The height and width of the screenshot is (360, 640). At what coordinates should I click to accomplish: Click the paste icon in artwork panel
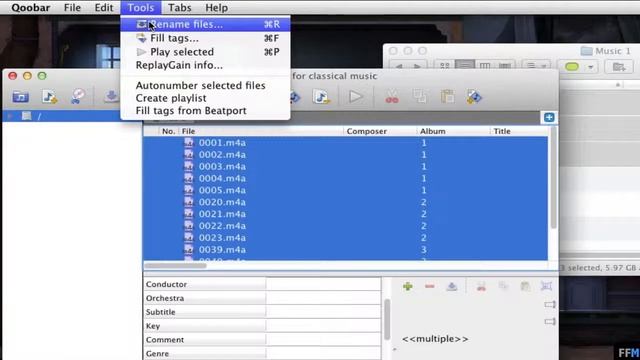(x=525, y=286)
